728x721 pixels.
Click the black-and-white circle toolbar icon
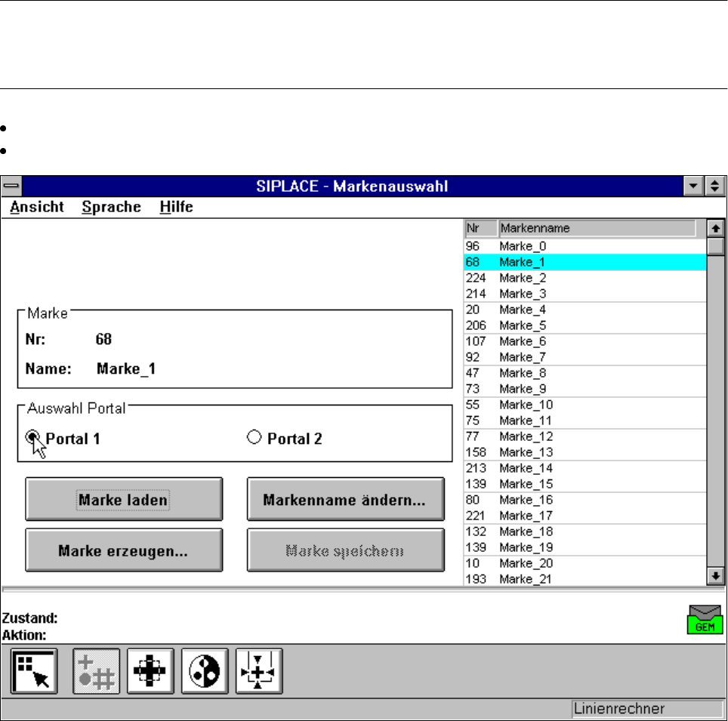[205, 671]
